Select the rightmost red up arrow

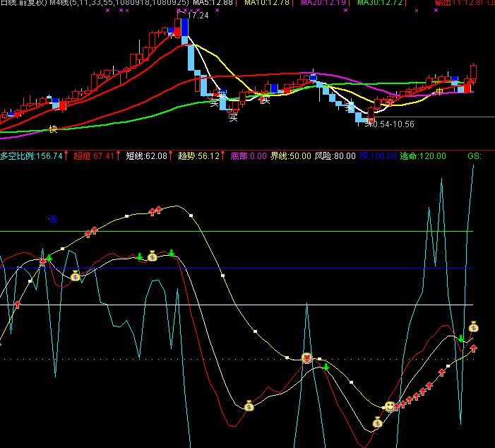[474, 348]
